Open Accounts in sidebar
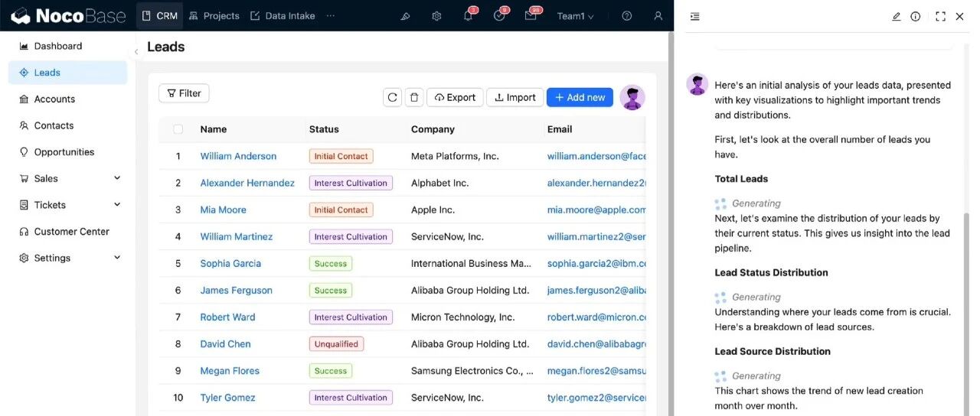Screen dimensions: 980x416 click(67, 99)
